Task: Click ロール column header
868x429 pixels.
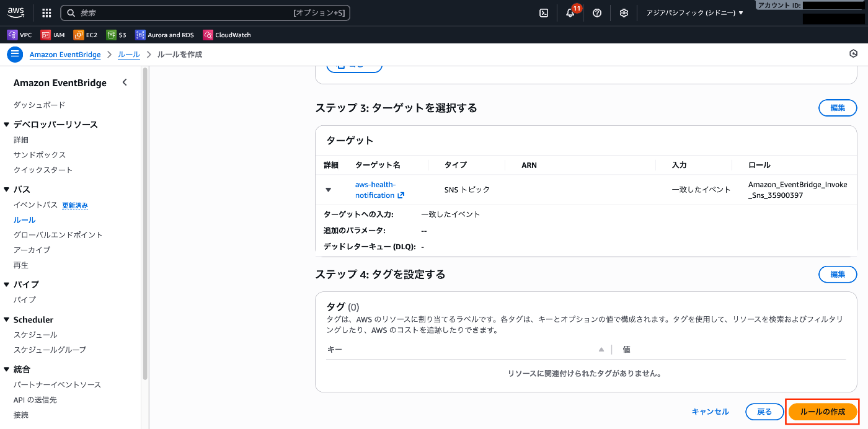Action: tap(759, 165)
